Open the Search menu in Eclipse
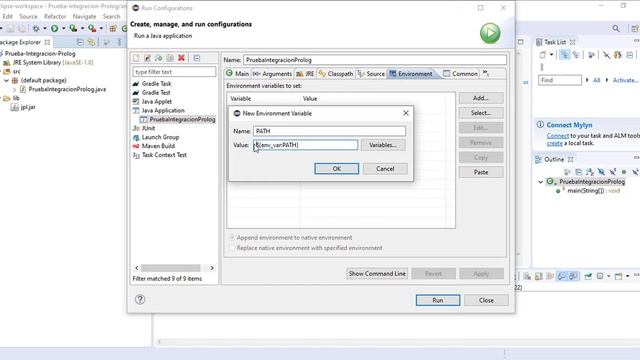Screen dimensions: 640x360 111,16
